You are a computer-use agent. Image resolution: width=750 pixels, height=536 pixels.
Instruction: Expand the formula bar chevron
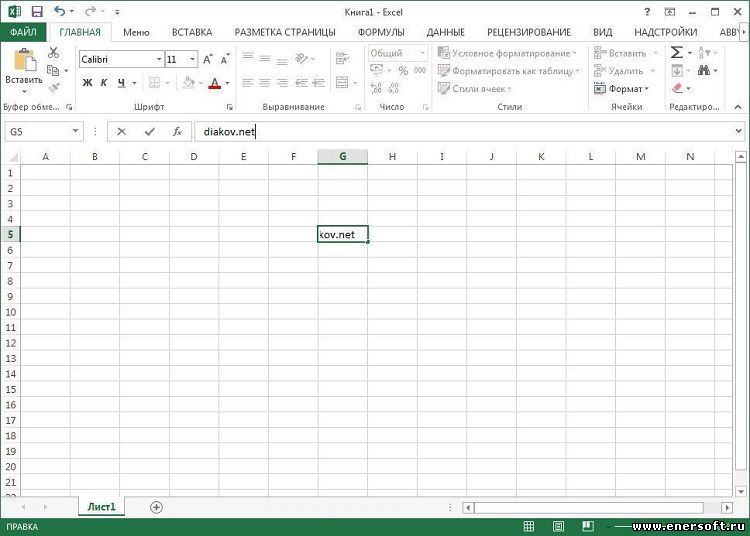click(739, 131)
